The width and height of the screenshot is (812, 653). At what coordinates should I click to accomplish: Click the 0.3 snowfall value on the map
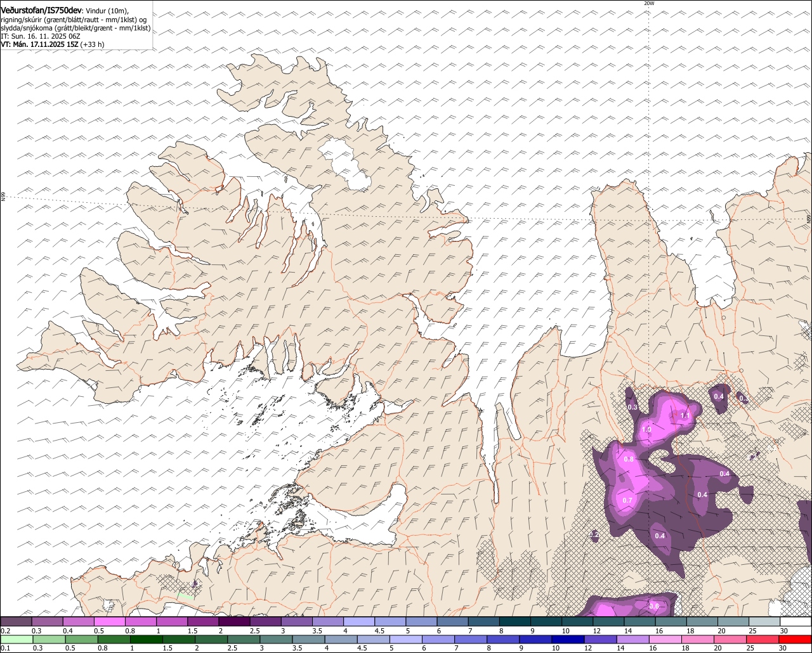pos(632,408)
